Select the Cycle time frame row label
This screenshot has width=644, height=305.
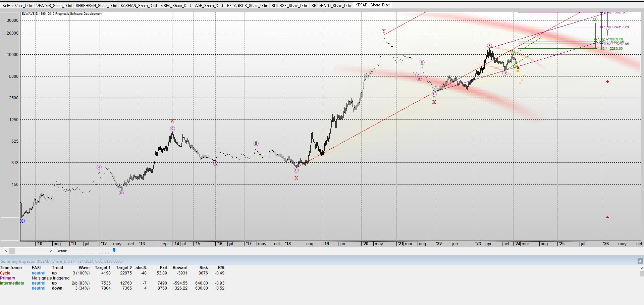(x=5, y=273)
